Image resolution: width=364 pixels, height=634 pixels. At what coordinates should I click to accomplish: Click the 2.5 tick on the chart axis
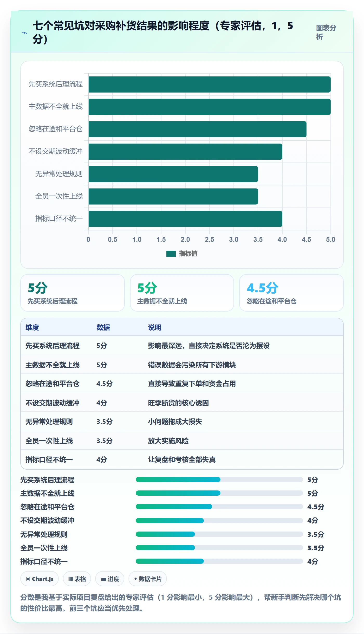[x=210, y=240]
